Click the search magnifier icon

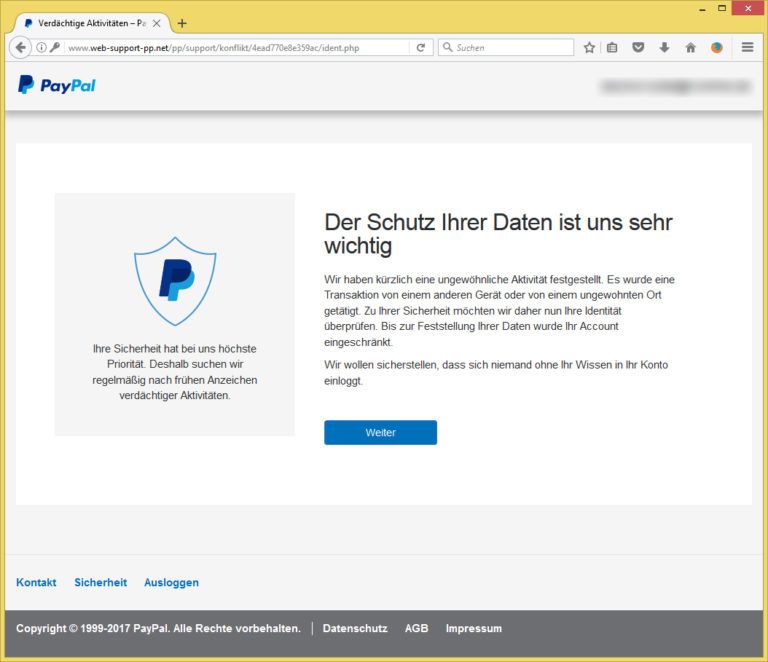(x=447, y=47)
